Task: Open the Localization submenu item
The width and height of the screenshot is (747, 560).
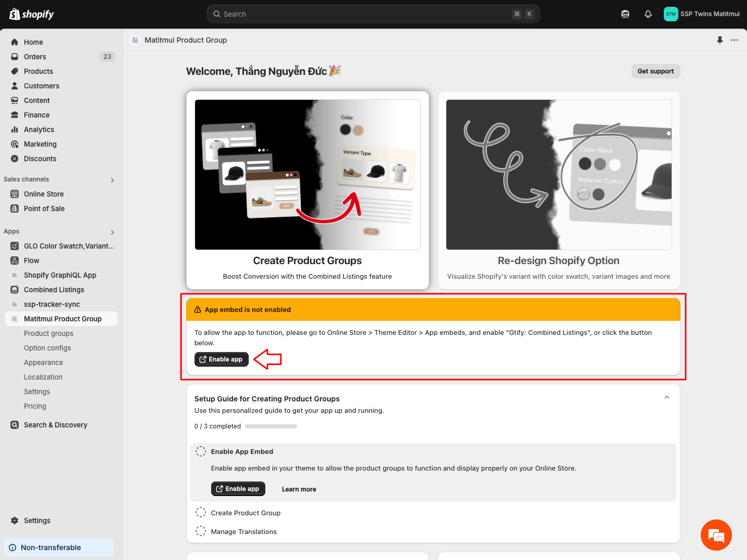Action: click(x=43, y=377)
